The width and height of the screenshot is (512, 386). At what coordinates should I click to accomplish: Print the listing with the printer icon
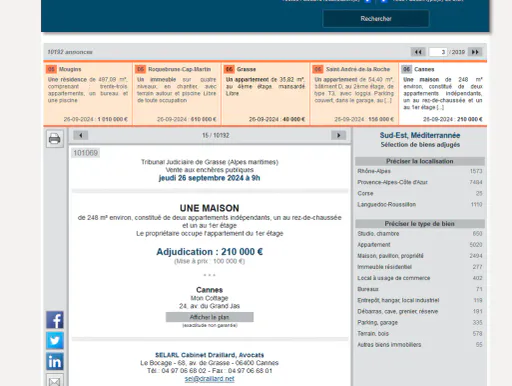(x=55, y=139)
